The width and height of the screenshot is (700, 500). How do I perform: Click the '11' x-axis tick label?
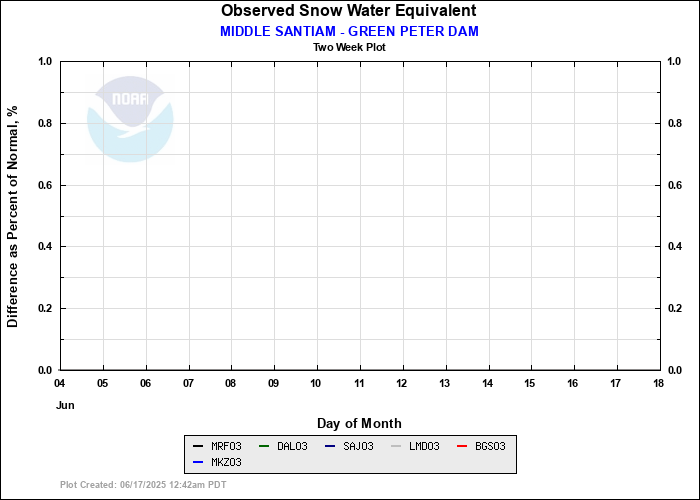coord(359,383)
